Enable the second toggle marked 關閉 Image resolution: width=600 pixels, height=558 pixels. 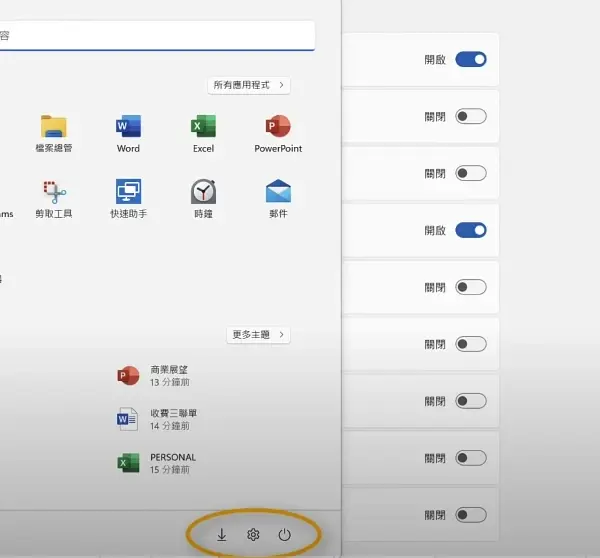click(x=470, y=117)
